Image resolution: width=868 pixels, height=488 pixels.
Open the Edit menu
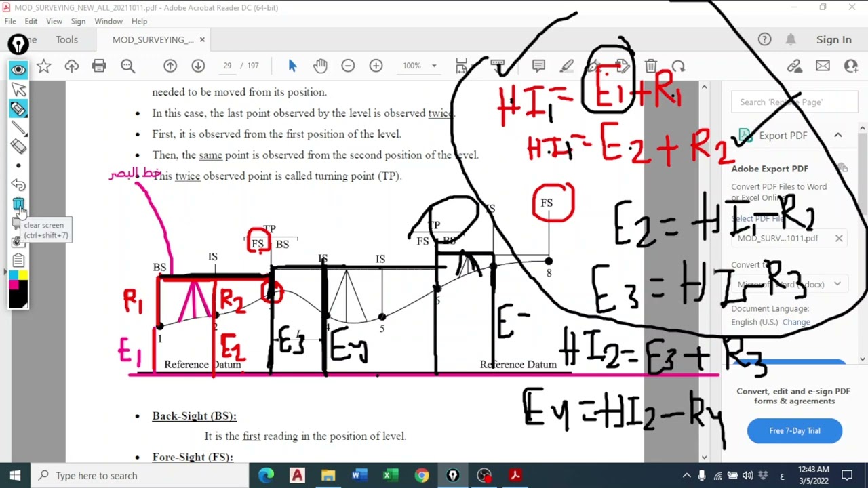pyautogui.click(x=31, y=21)
